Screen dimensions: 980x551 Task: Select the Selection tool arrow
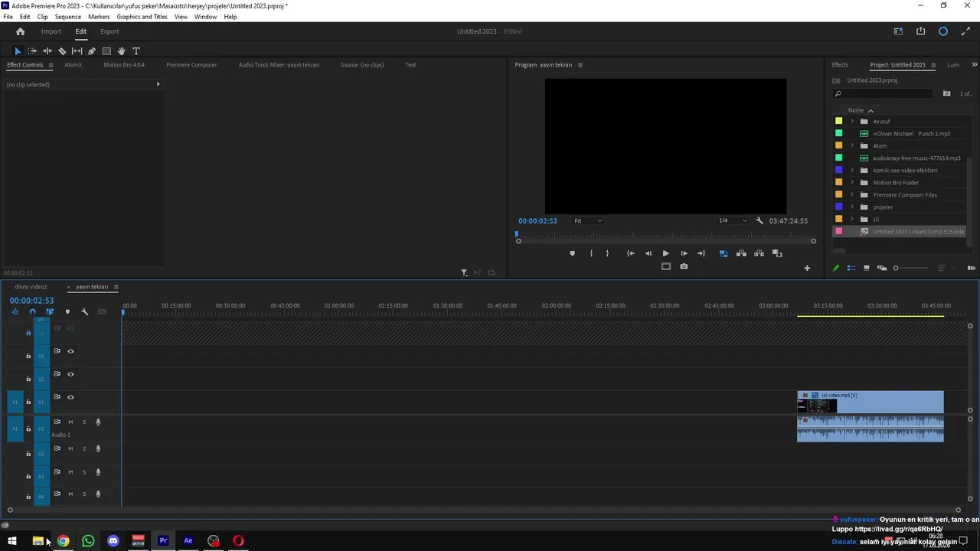tap(18, 51)
